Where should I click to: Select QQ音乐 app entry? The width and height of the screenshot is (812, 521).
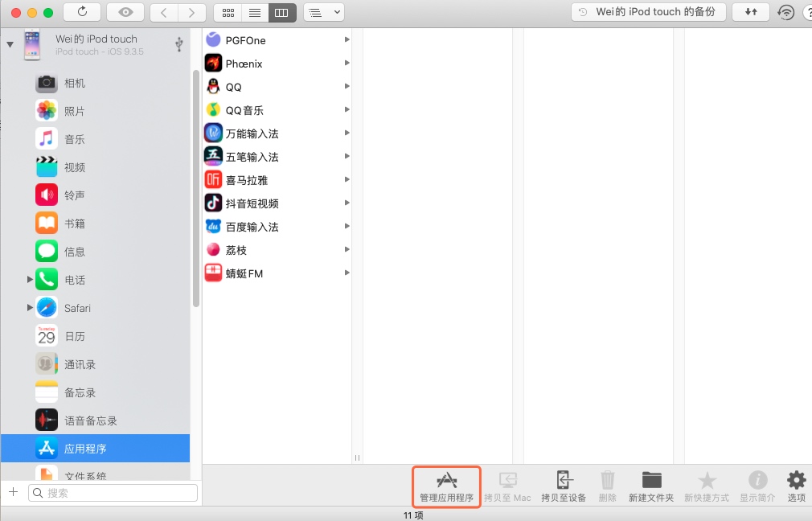click(244, 110)
